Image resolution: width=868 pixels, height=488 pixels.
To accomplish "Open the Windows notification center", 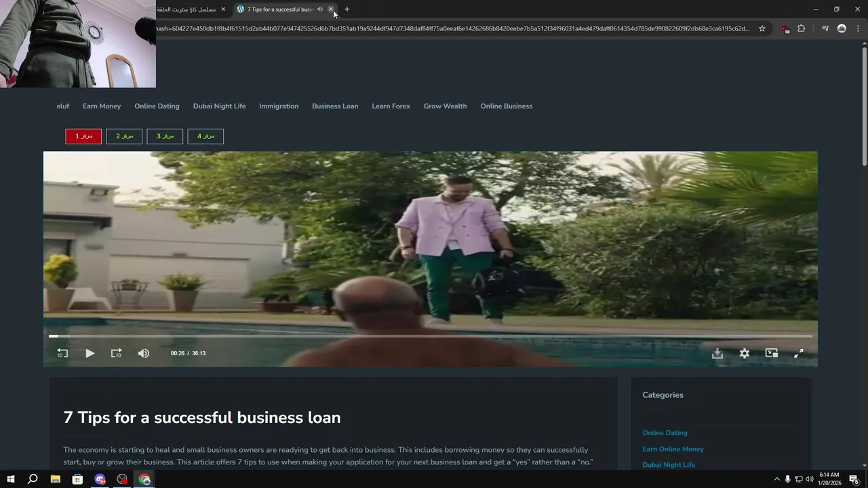I will [x=854, y=479].
